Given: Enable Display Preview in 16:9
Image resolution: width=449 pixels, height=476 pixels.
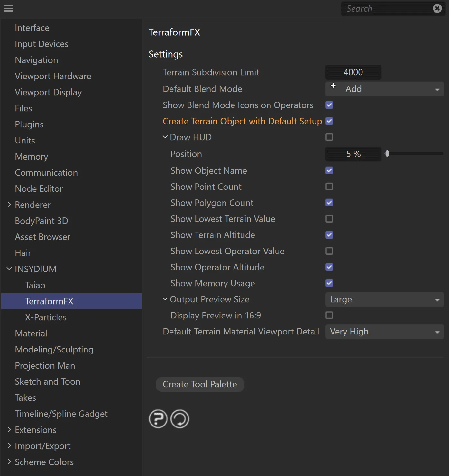Looking at the screenshot, I should 329,315.
